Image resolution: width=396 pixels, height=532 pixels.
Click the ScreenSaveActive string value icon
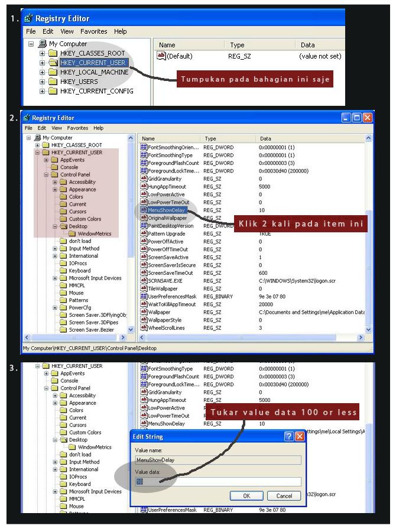[x=144, y=257]
